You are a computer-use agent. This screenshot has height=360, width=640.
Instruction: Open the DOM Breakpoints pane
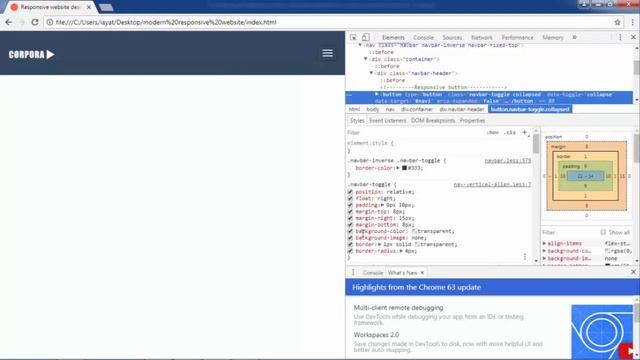[x=433, y=120]
